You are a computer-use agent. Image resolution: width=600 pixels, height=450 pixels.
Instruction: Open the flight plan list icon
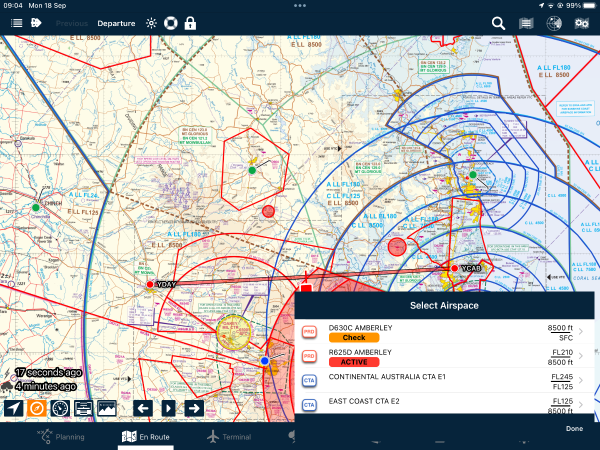[16, 22]
